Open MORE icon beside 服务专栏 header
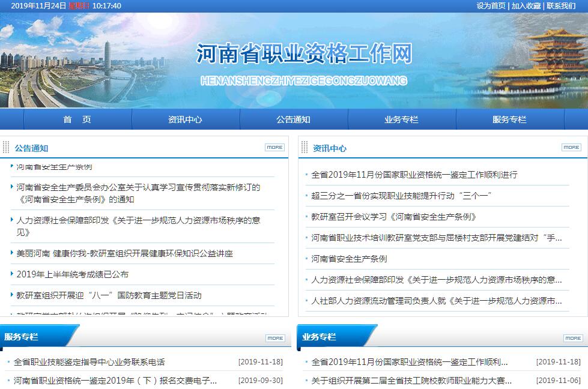This screenshot has width=588, height=389. point(275,338)
